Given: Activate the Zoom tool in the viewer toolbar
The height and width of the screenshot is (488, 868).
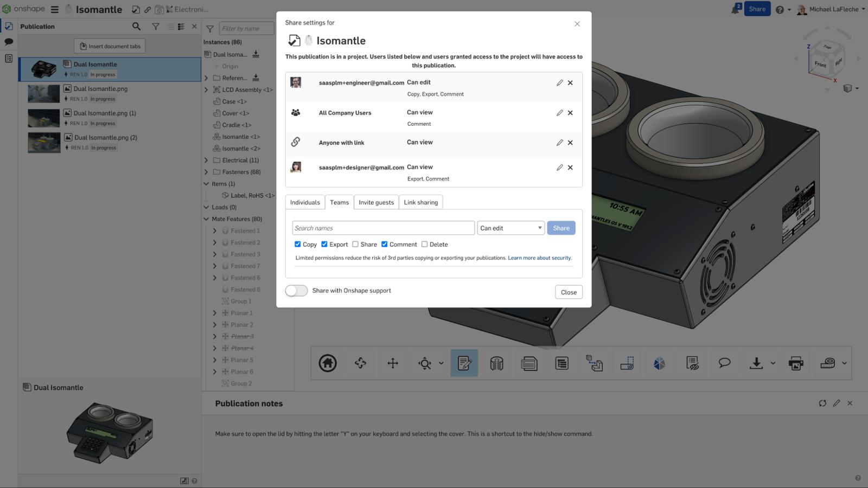Looking at the screenshot, I should (426, 363).
